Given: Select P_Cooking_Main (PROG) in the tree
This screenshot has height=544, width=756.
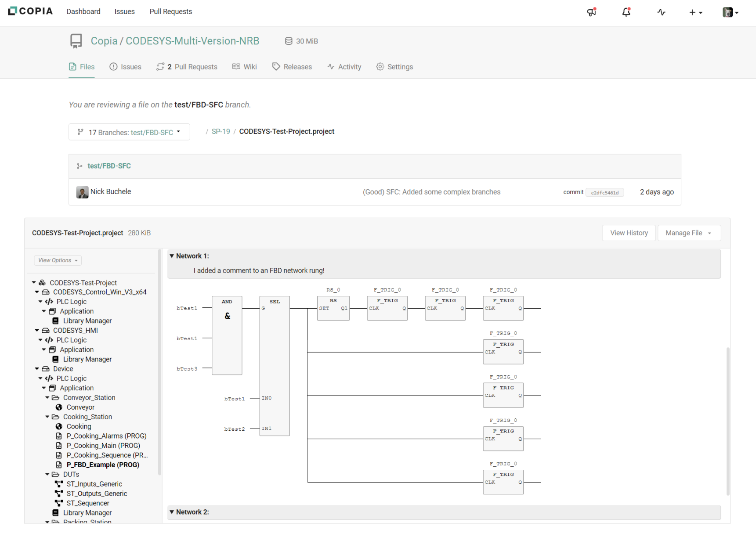Looking at the screenshot, I should point(103,446).
